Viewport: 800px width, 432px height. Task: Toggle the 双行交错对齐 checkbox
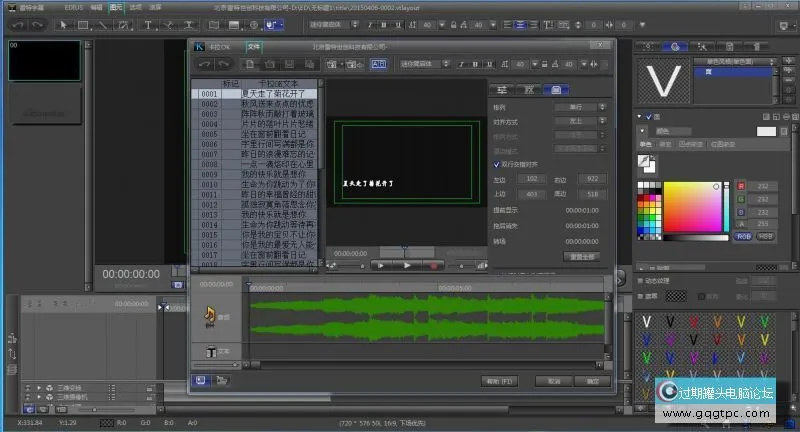pos(497,164)
